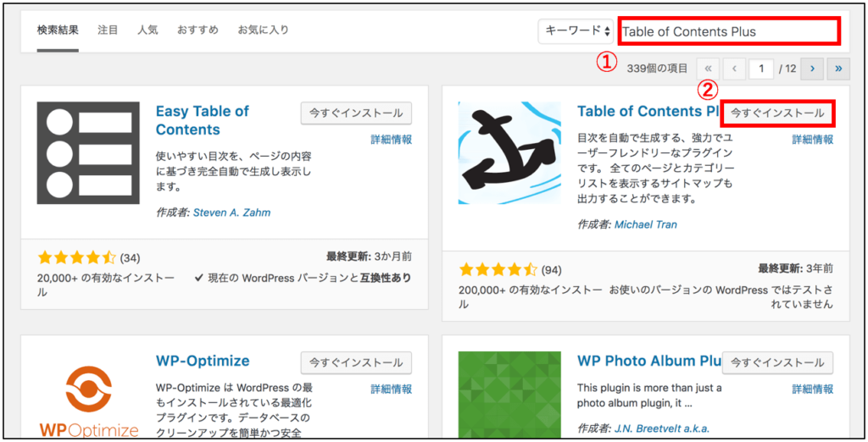The height and width of the screenshot is (442, 868).
Task: Open the WP-Optimize title link
Action: click(203, 362)
